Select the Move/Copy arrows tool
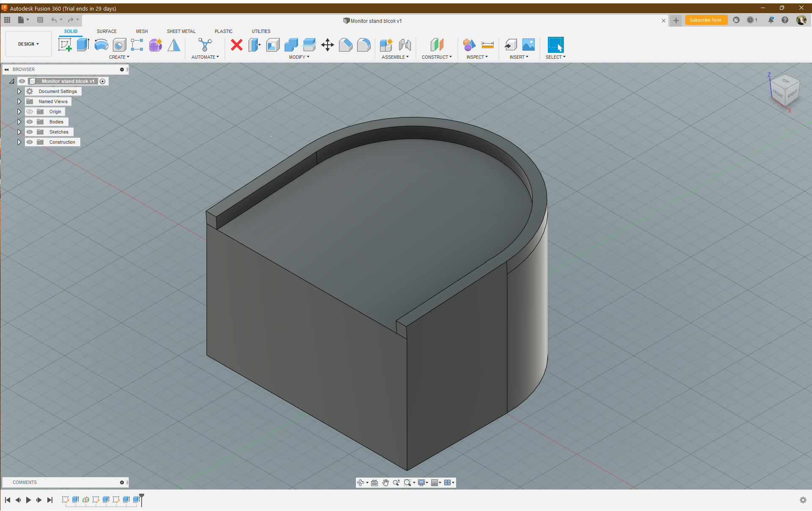Viewport: 812px width, 511px height. [328, 45]
